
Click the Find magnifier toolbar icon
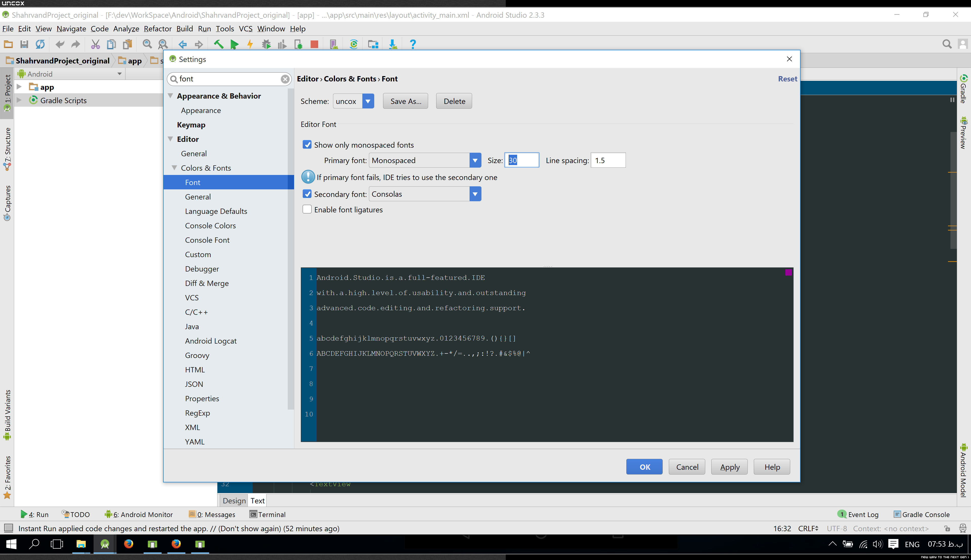[147, 44]
